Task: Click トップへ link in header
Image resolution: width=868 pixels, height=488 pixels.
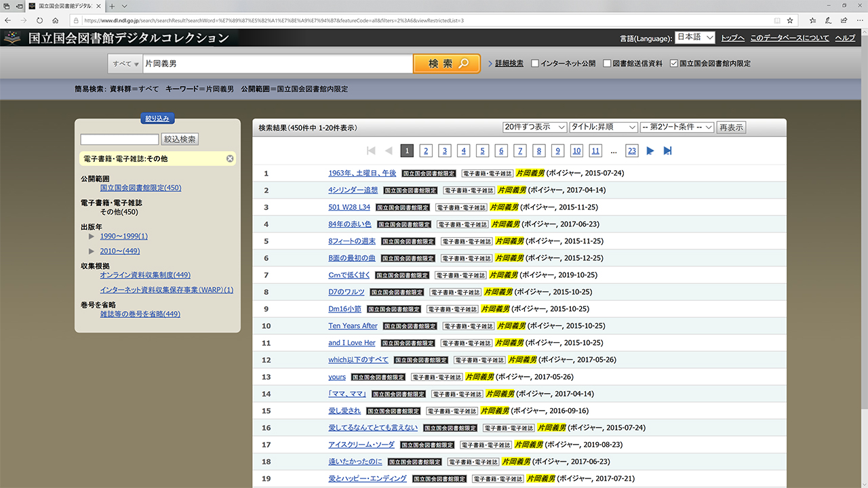Action: 732,38
